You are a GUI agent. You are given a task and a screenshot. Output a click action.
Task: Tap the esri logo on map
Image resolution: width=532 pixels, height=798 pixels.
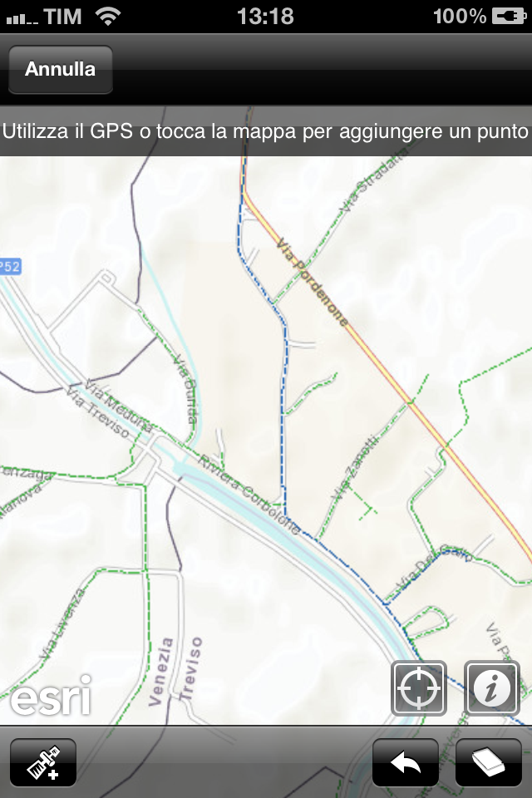coord(51,695)
